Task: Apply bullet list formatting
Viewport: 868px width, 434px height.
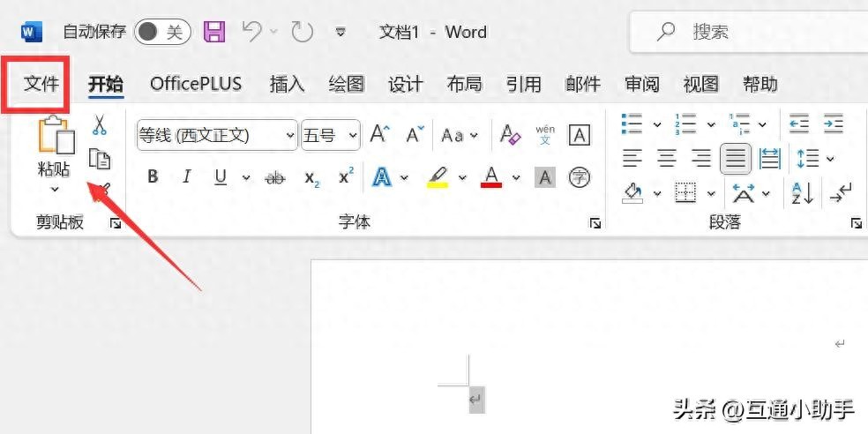Action: 632,124
